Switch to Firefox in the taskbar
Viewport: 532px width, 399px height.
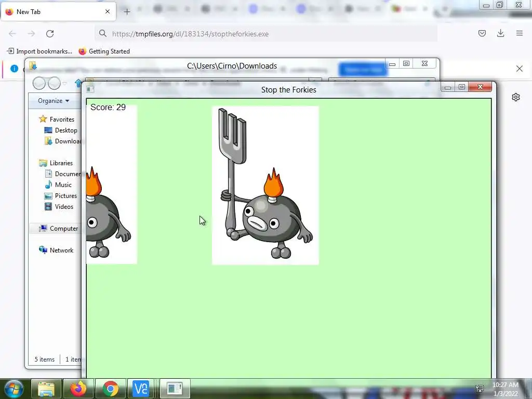[x=78, y=389]
